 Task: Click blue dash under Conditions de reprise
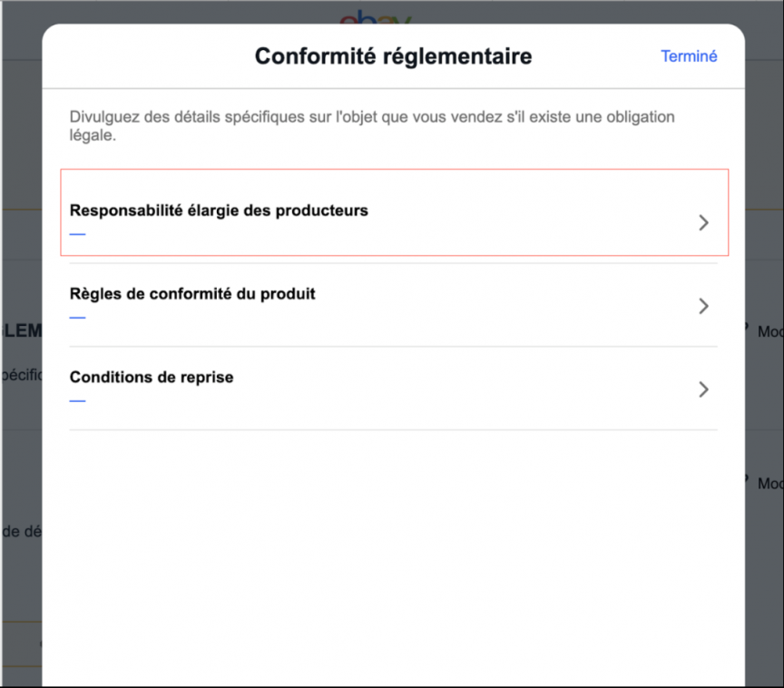point(77,400)
